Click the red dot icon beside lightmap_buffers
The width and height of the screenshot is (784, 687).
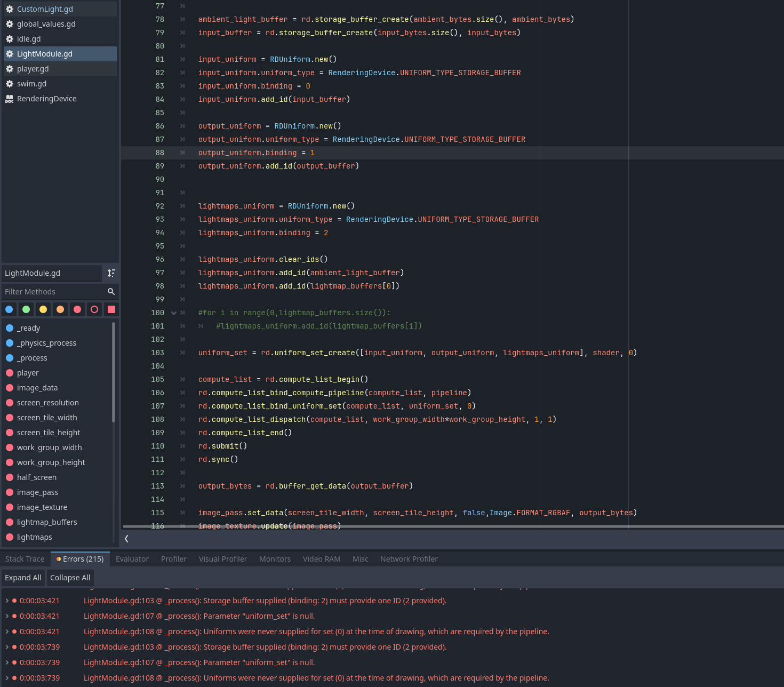(x=10, y=522)
